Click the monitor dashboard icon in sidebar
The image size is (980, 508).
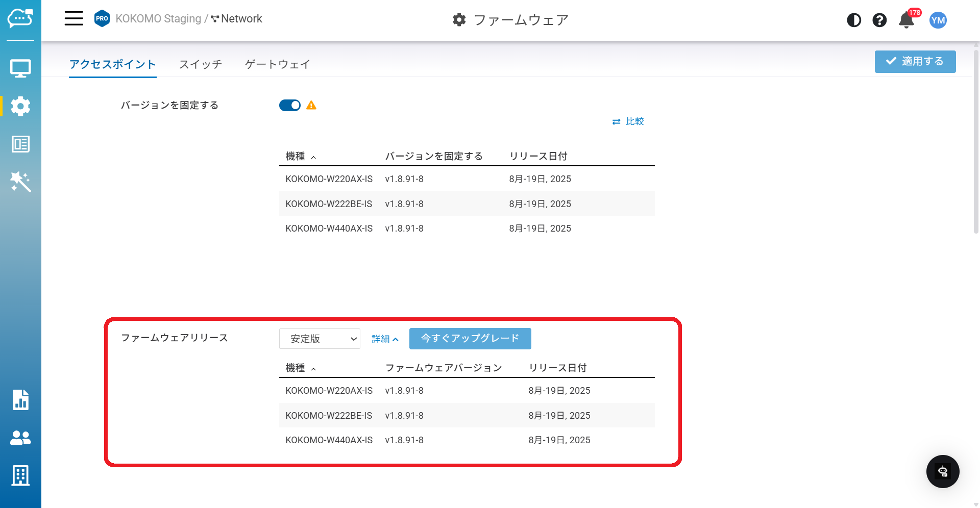coord(20,68)
